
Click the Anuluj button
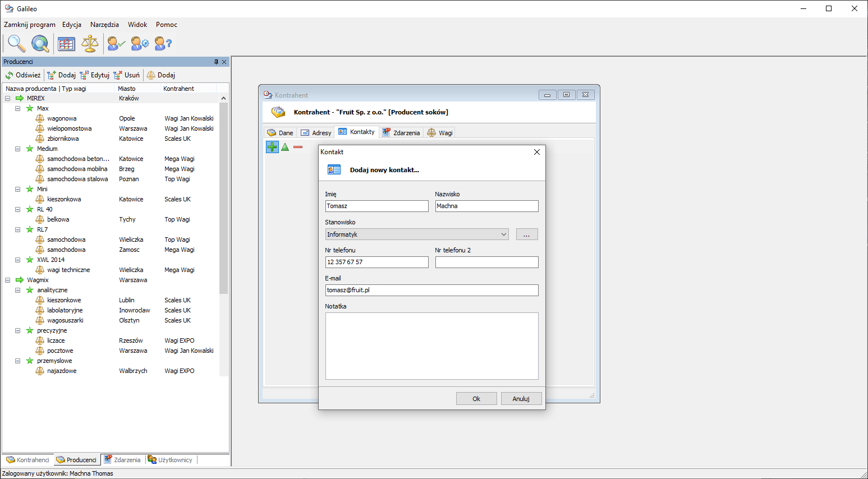[521, 399]
